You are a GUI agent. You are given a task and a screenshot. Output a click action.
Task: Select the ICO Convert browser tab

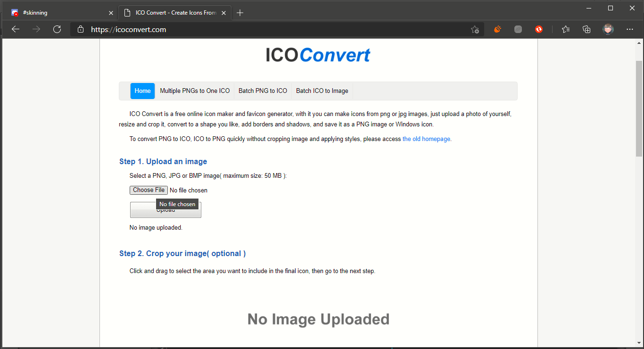click(174, 13)
